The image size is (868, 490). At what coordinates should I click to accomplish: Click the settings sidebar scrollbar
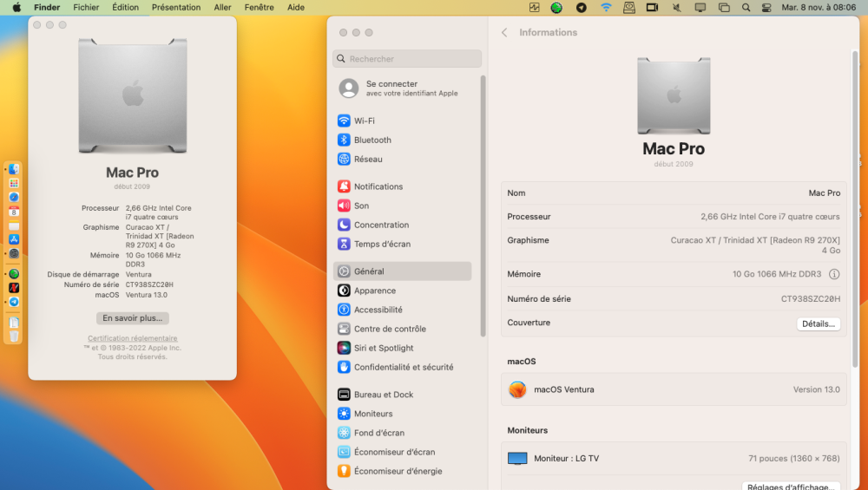tap(483, 206)
